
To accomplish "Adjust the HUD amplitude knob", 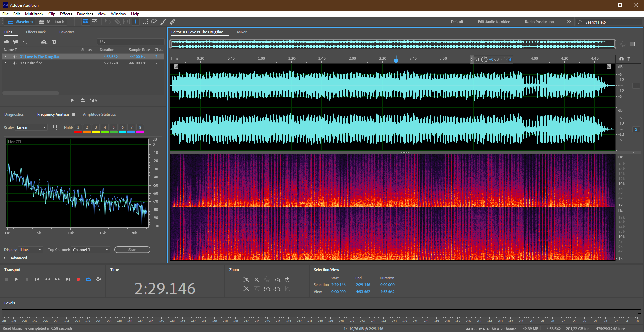I will pyautogui.click(x=484, y=59).
